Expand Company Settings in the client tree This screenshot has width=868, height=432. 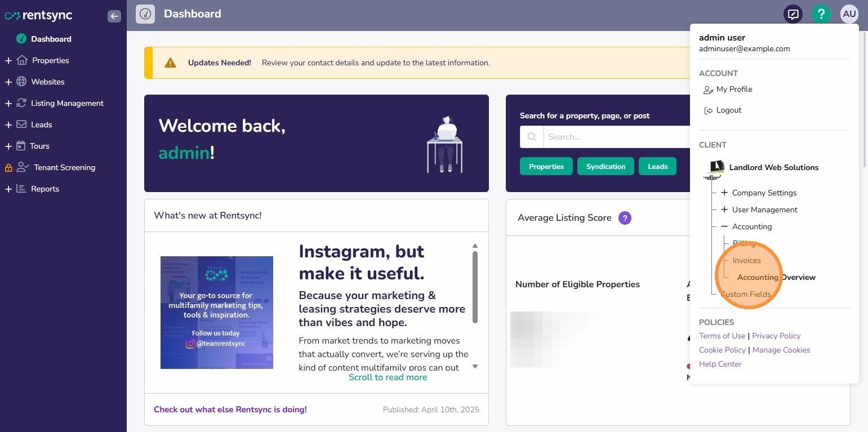tap(724, 193)
